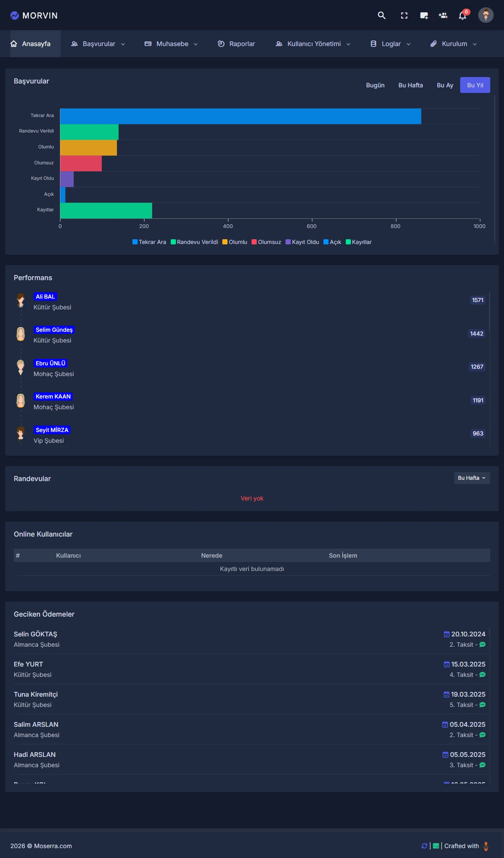The width and height of the screenshot is (504, 858).
Task: Select the Bugün filter tab
Action: pyautogui.click(x=375, y=85)
